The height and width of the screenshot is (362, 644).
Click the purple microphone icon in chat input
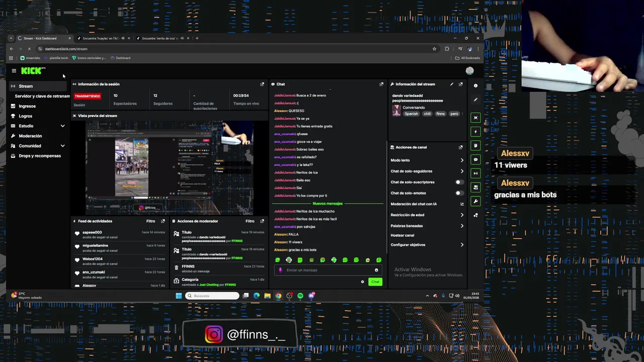(281, 270)
